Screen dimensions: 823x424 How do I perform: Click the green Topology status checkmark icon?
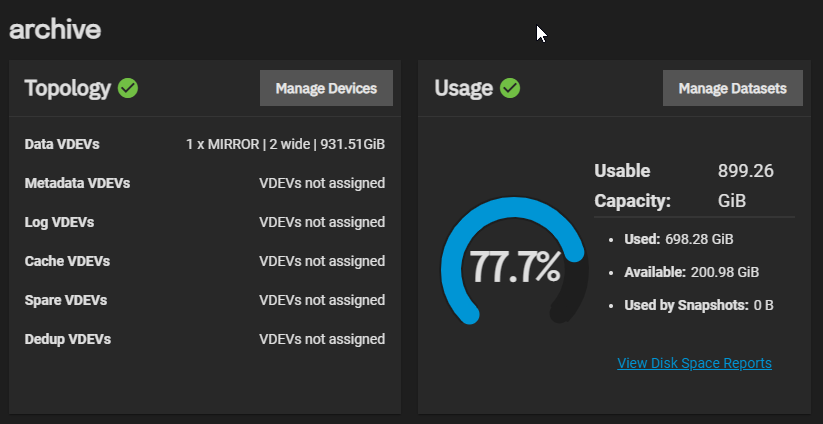[128, 88]
